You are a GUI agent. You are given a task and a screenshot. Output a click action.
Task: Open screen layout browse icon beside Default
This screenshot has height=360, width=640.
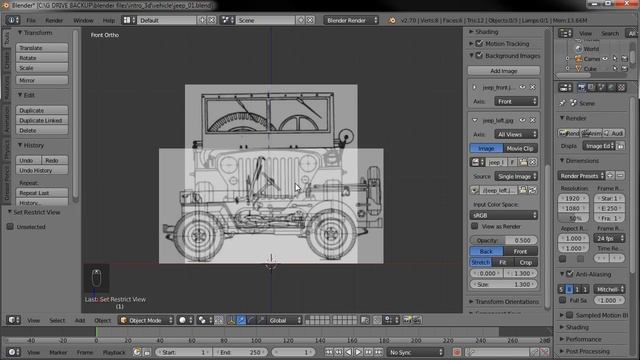click(x=129, y=20)
